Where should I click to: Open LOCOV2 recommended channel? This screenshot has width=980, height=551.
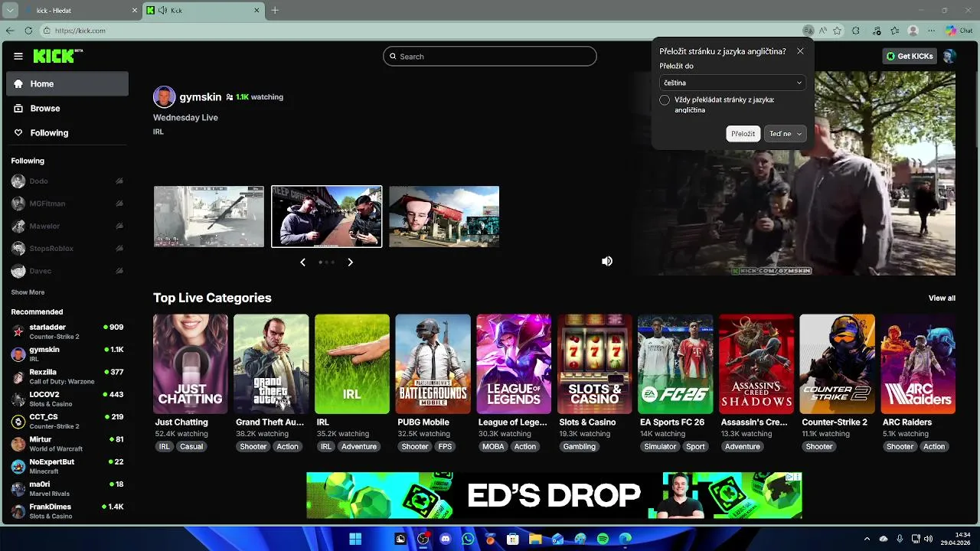click(x=67, y=399)
